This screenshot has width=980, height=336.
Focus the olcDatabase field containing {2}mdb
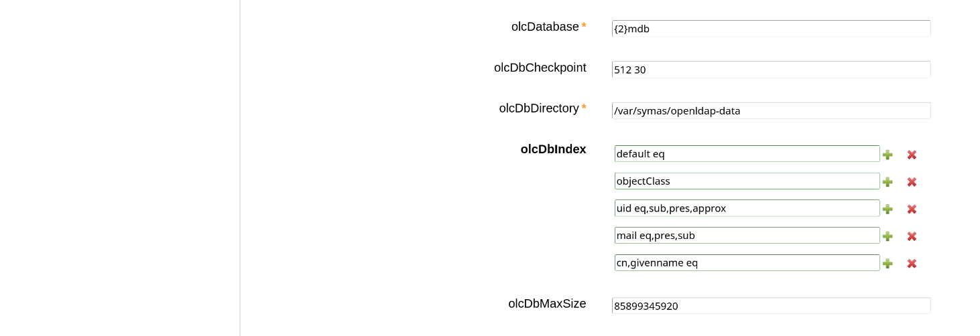[x=771, y=29]
